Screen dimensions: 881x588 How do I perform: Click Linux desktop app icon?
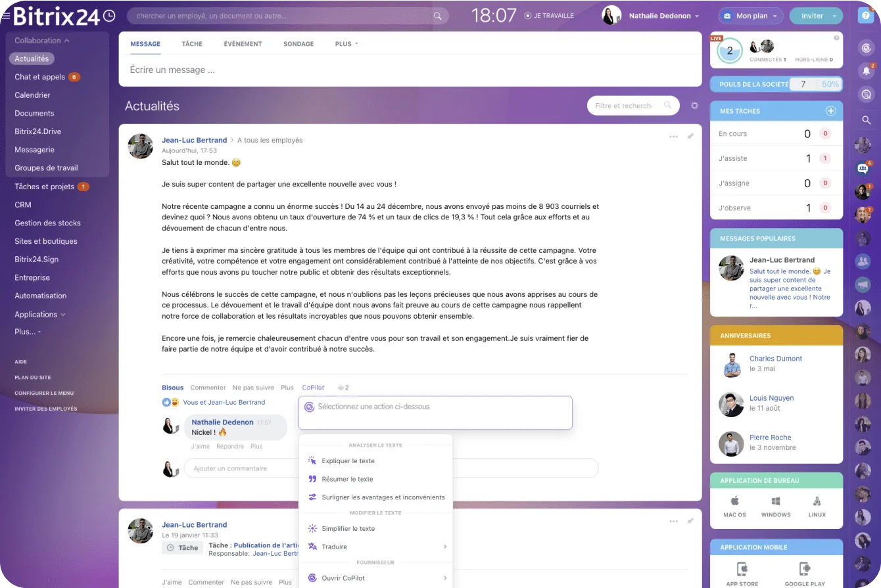[817, 501]
